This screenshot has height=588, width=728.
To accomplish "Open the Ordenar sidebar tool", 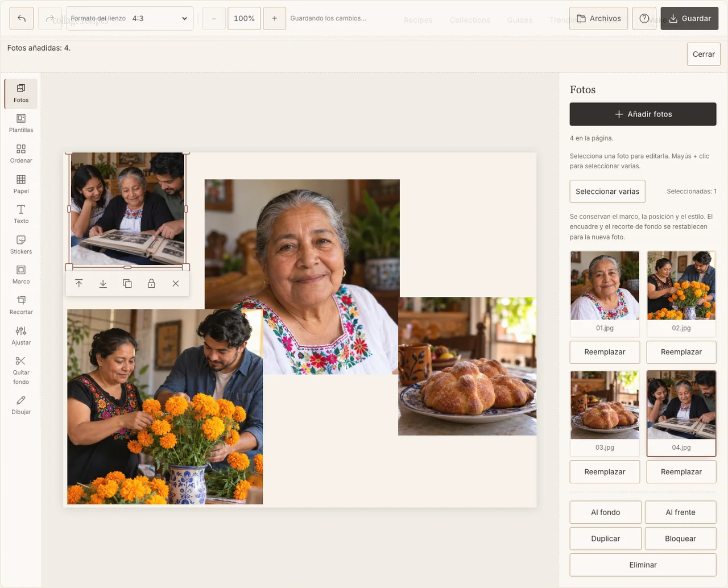I will coord(21,154).
